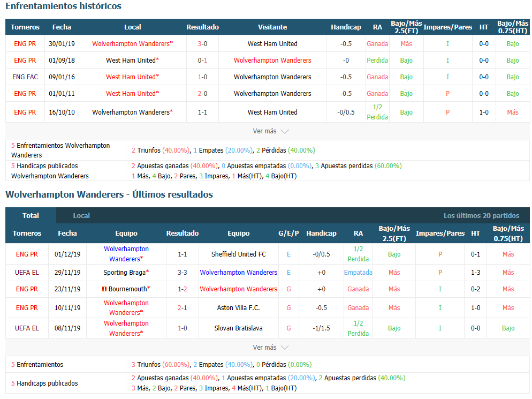
Task: Select the date 01/01/11
Action: coord(62,93)
